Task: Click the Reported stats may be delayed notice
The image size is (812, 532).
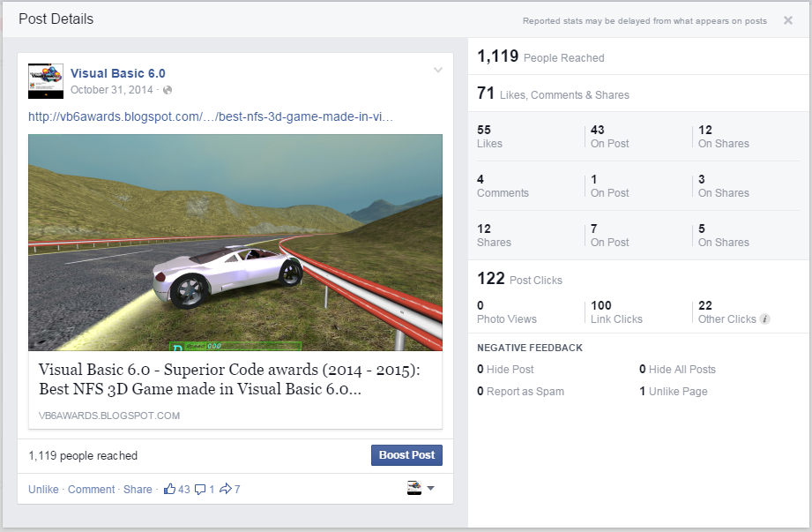Action: click(644, 20)
